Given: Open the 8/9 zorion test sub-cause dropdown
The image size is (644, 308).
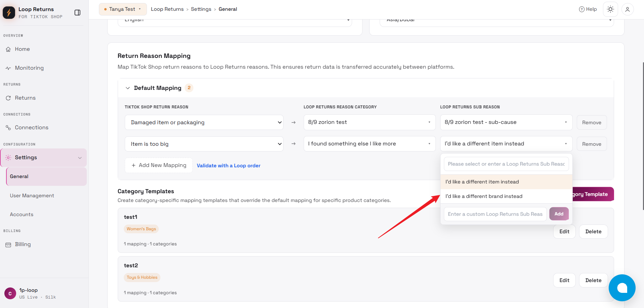Looking at the screenshot, I should pyautogui.click(x=506, y=122).
